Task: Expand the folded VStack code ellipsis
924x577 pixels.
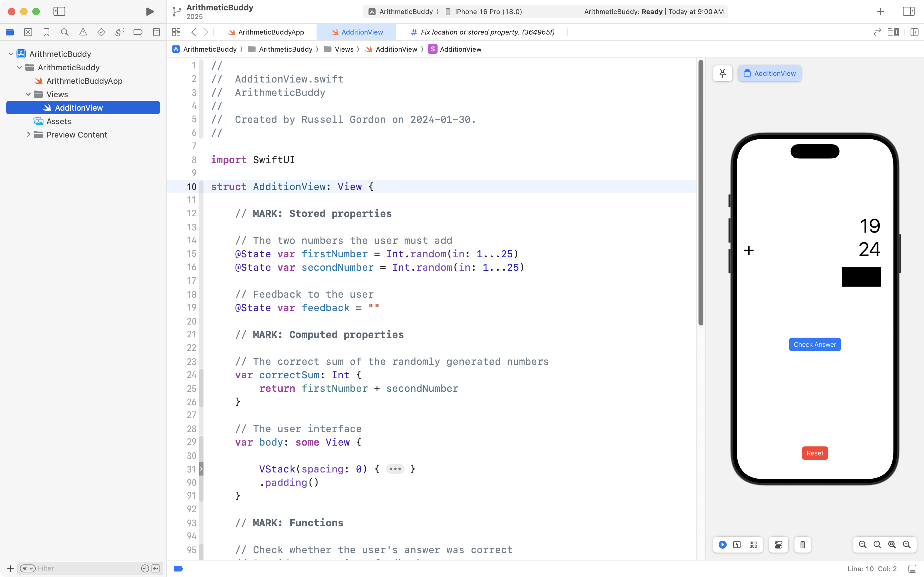Action: tap(395, 469)
